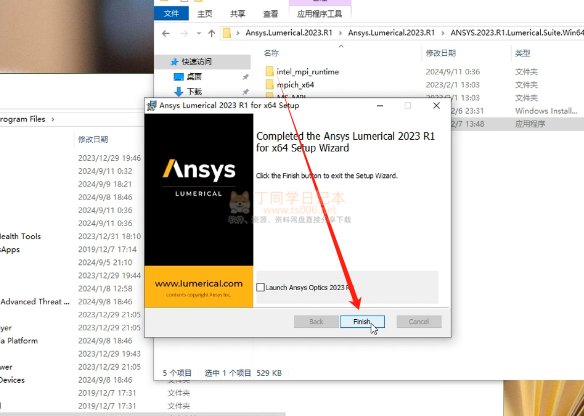Click the Explorer forward arrow icon

(184, 34)
